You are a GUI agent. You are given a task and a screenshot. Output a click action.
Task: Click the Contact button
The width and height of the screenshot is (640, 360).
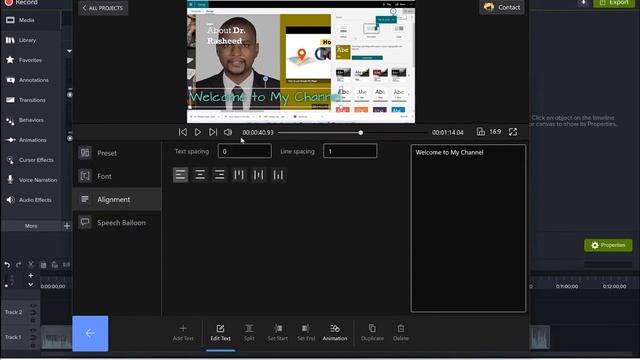[502, 7]
